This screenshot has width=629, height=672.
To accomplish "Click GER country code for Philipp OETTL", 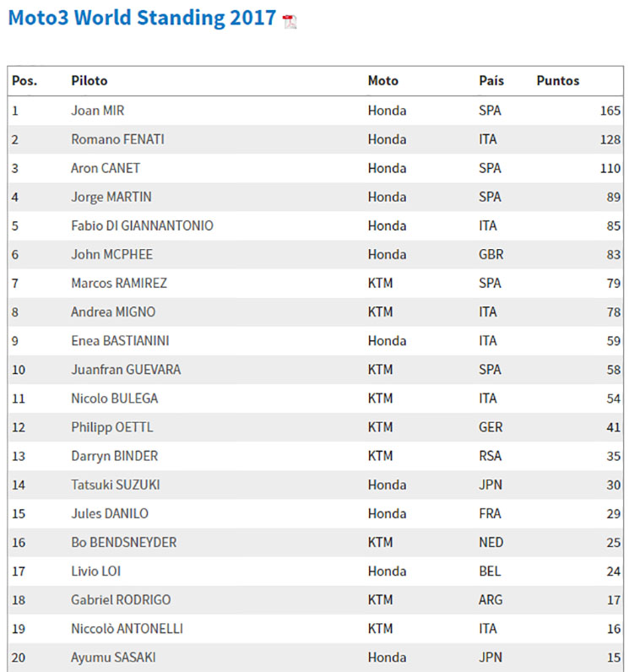I will click(x=491, y=427).
